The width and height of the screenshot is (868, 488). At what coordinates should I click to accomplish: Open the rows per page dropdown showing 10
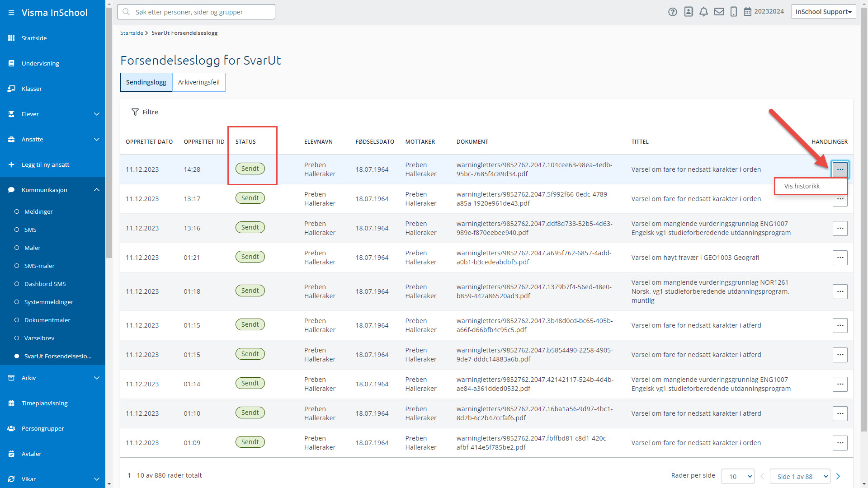(738, 476)
